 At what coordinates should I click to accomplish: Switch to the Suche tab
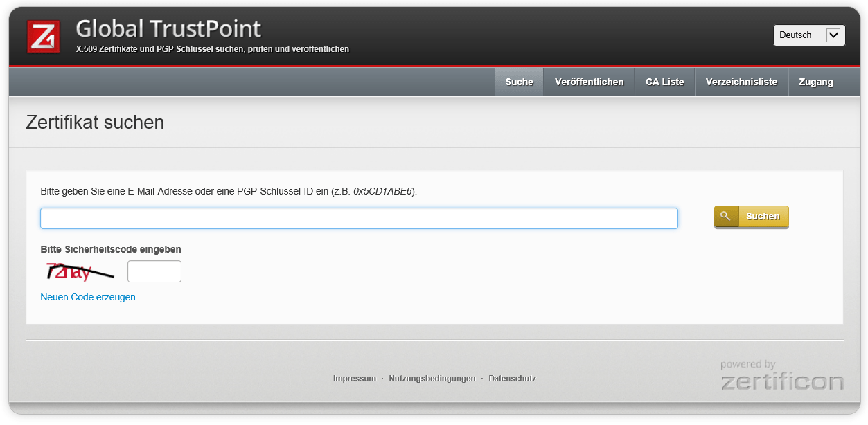519,82
